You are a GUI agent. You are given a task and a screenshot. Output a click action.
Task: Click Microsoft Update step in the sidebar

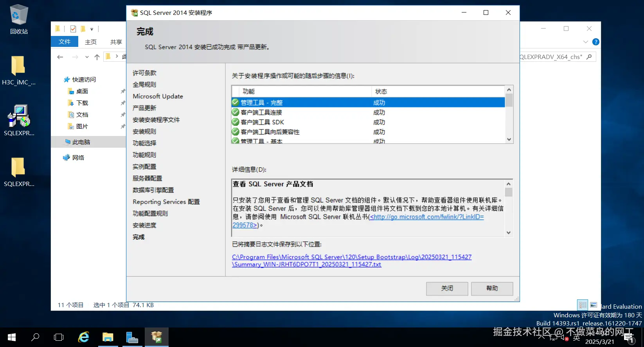click(158, 96)
